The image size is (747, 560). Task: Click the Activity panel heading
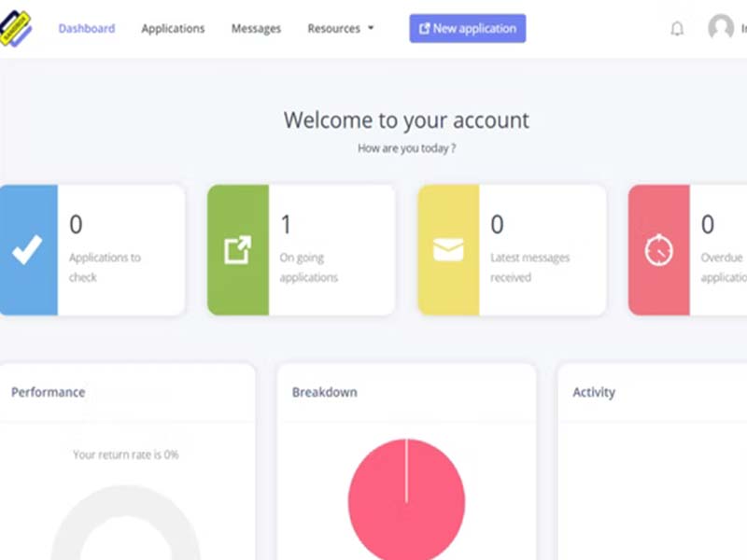pos(594,392)
